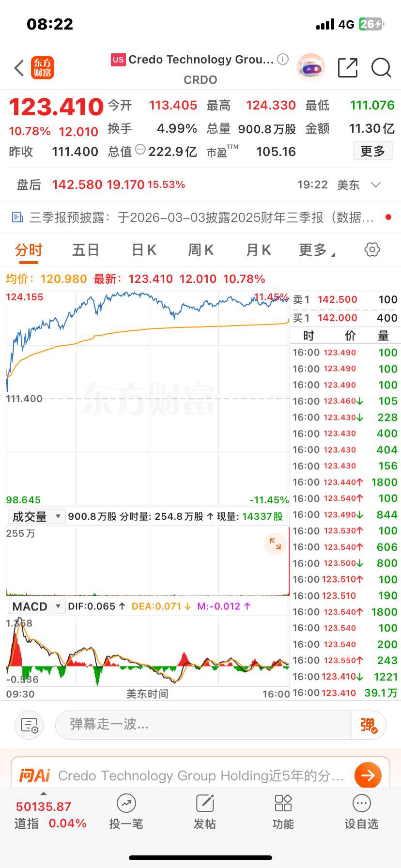The image size is (401, 868).
Task: Tap the battery status icon
Action: click(371, 24)
